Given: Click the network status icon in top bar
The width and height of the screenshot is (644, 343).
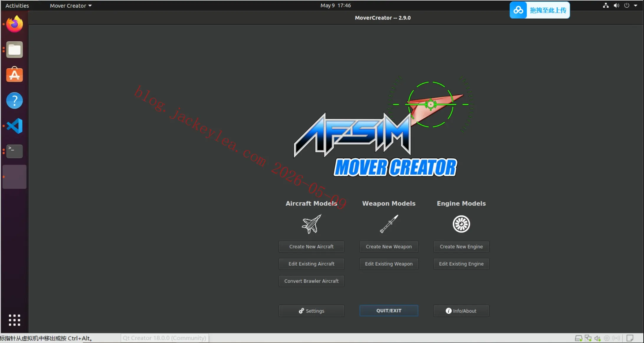Looking at the screenshot, I should (x=606, y=5).
